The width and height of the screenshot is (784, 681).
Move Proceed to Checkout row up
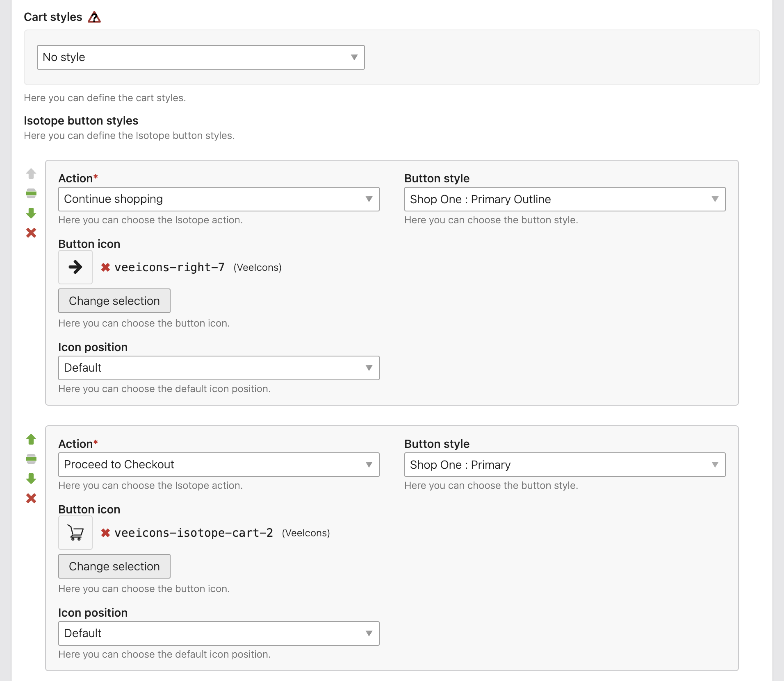click(x=31, y=439)
